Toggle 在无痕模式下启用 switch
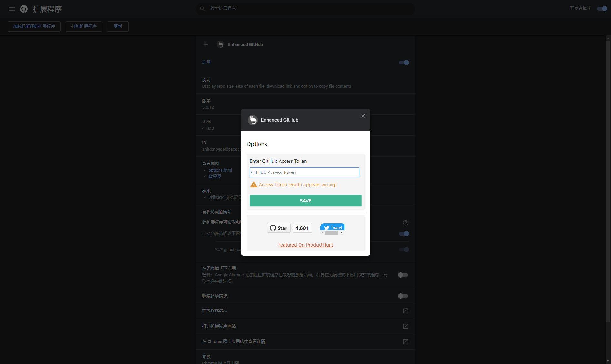The image size is (611, 364). pyautogui.click(x=403, y=275)
